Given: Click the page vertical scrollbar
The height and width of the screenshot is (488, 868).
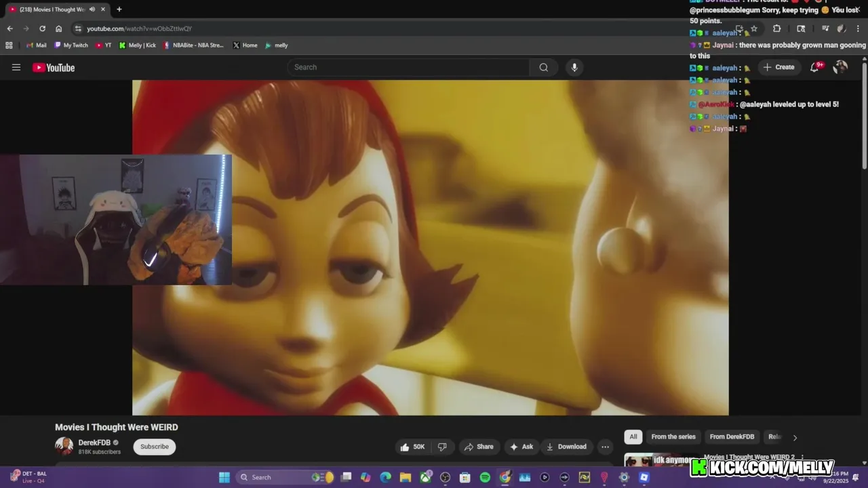Looking at the screenshot, I should (864, 115).
